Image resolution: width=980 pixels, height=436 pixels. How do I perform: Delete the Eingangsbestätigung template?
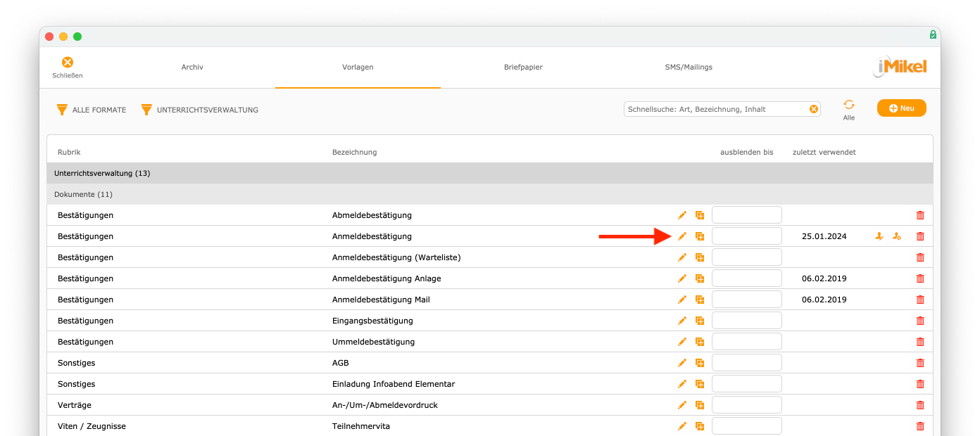pyautogui.click(x=920, y=321)
